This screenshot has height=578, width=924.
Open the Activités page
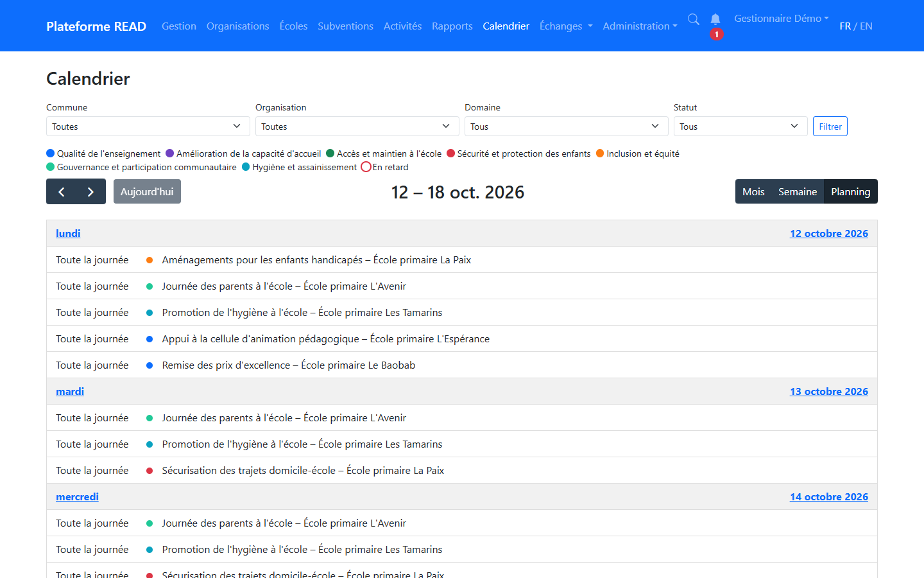(402, 26)
